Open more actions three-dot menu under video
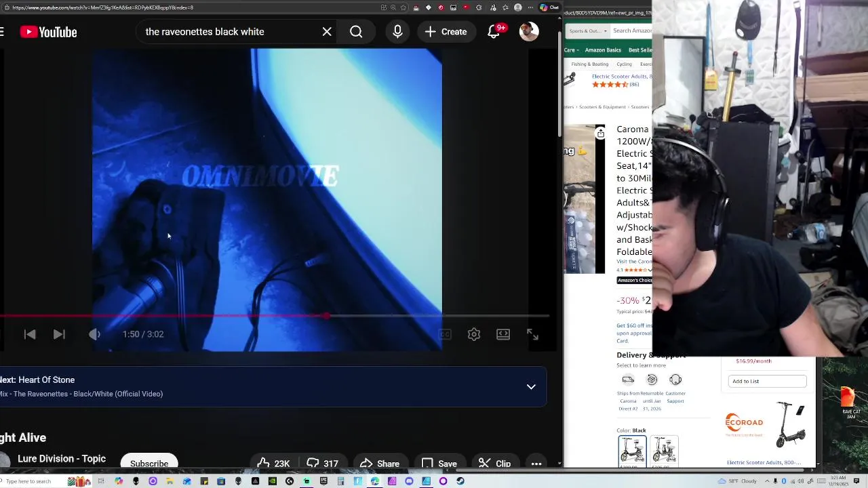The image size is (868, 488). pos(536,464)
